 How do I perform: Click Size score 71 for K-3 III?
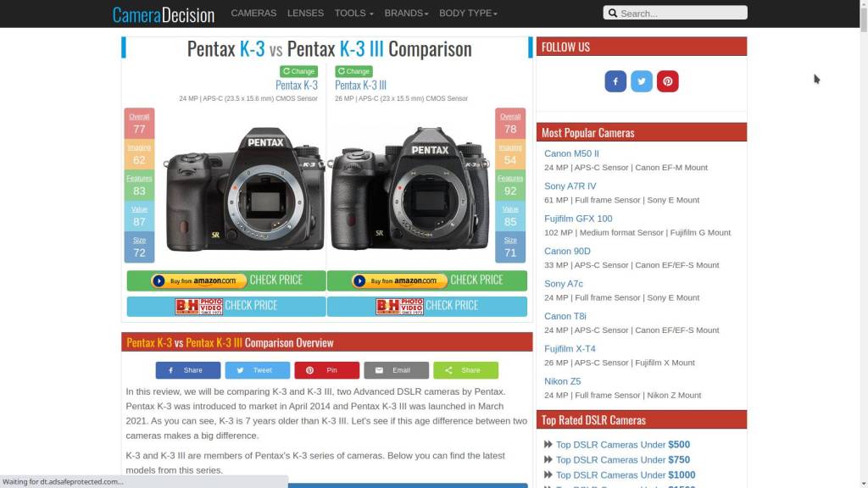click(x=509, y=247)
